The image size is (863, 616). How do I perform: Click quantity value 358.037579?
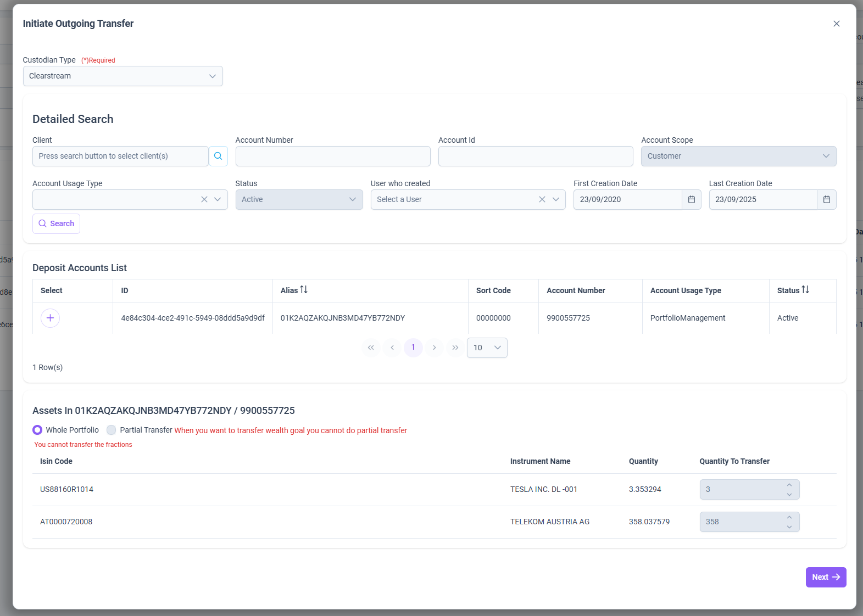[x=649, y=522]
